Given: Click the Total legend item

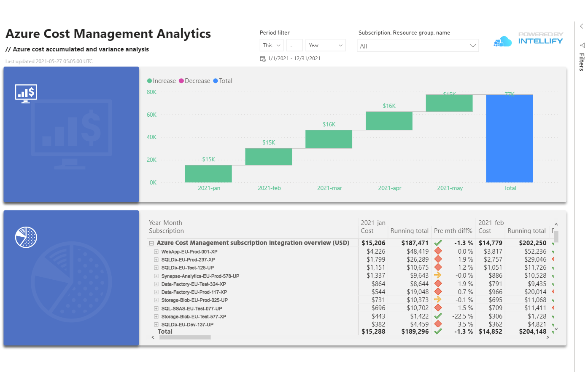Looking at the screenshot, I should pyautogui.click(x=223, y=81).
